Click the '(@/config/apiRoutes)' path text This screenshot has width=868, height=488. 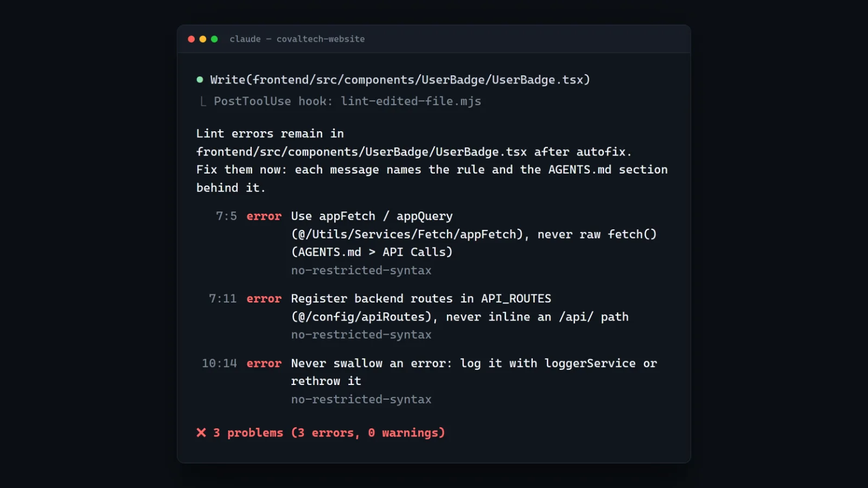click(x=361, y=317)
